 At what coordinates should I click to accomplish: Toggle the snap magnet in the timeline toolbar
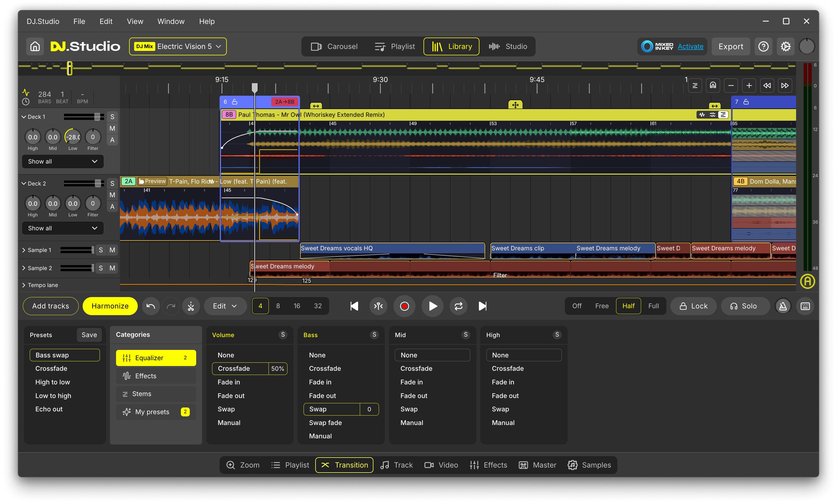click(713, 85)
